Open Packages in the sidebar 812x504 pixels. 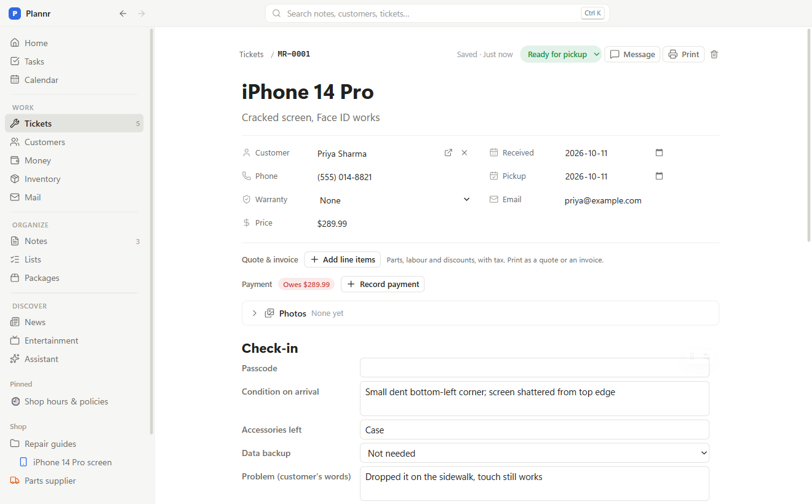pyautogui.click(x=74, y=278)
